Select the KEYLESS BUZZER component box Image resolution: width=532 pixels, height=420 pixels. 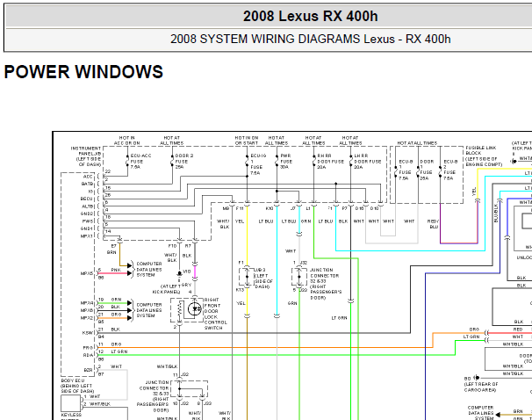pos(70,403)
